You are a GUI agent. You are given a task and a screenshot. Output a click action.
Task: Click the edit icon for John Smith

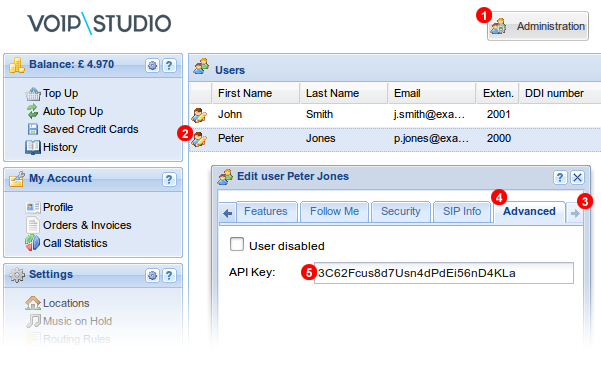point(199,115)
